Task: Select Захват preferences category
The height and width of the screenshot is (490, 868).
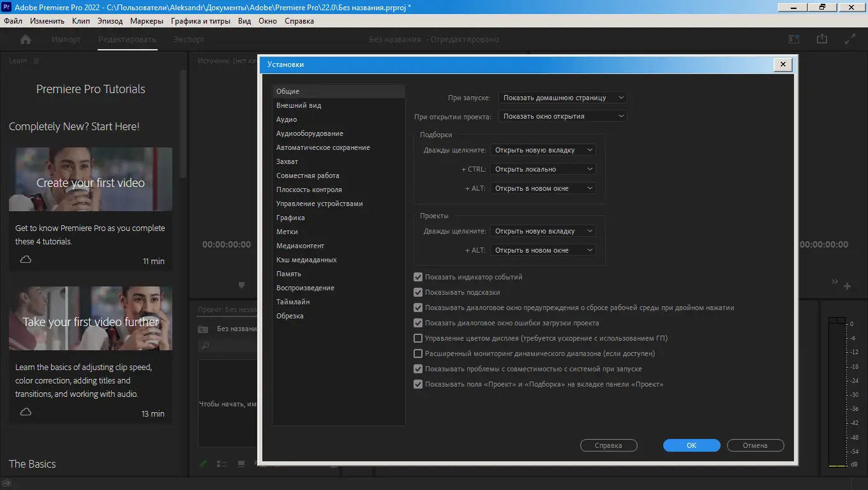Action: tap(339, 161)
